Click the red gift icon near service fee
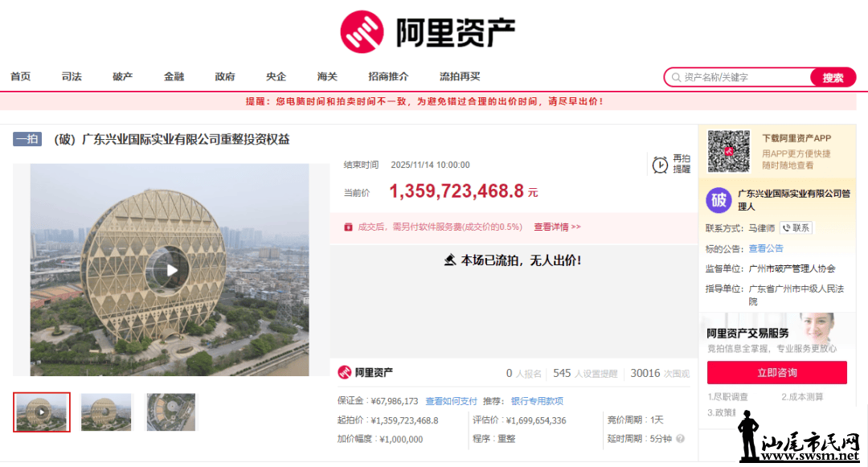The height and width of the screenshot is (467, 868). (x=348, y=227)
